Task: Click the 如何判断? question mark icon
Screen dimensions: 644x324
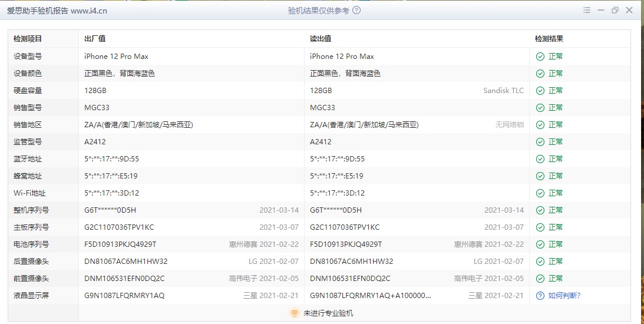Action: coord(540,296)
